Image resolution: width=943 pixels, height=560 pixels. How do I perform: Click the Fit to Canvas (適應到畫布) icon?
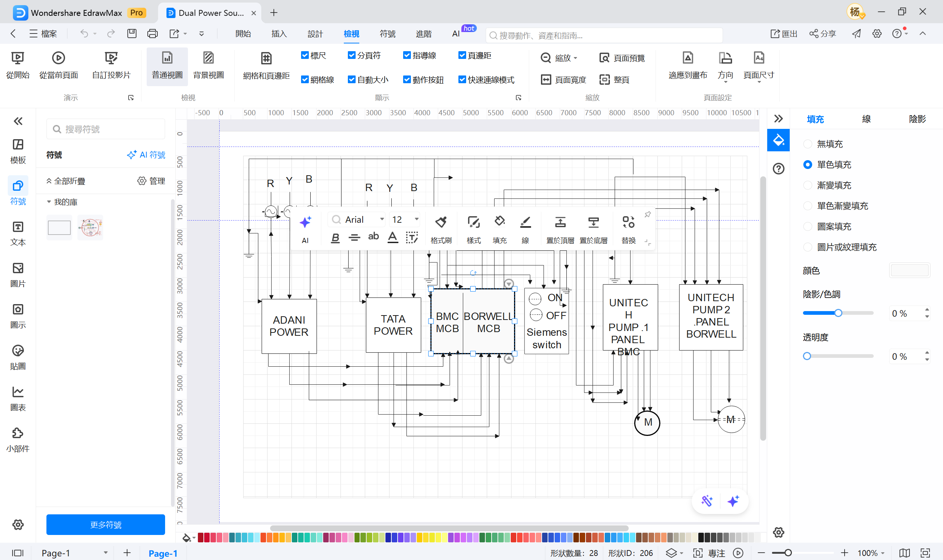pyautogui.click(x=688, y=59)
